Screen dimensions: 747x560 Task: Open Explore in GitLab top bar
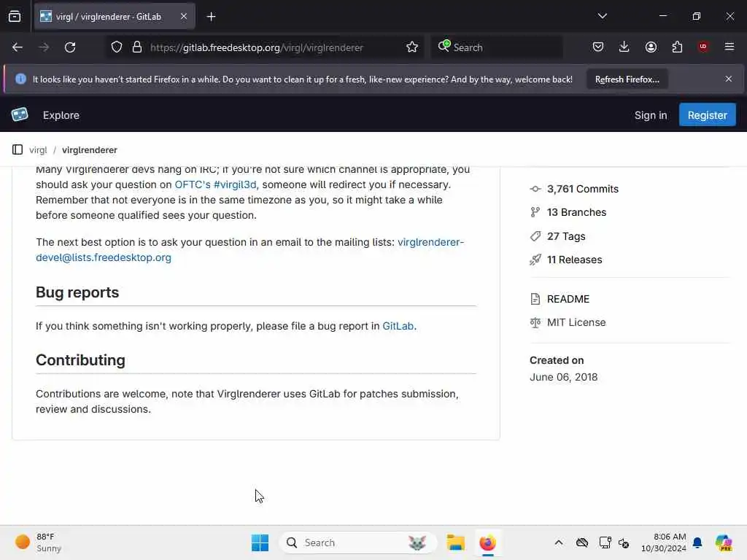[61, 115]
